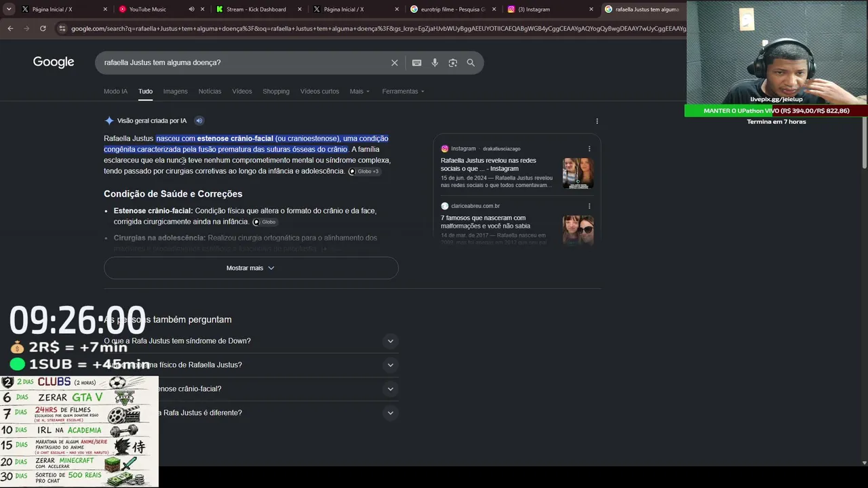Switch to the Shopping tab
Screen dimensions: 868x488
coord(276,91)
